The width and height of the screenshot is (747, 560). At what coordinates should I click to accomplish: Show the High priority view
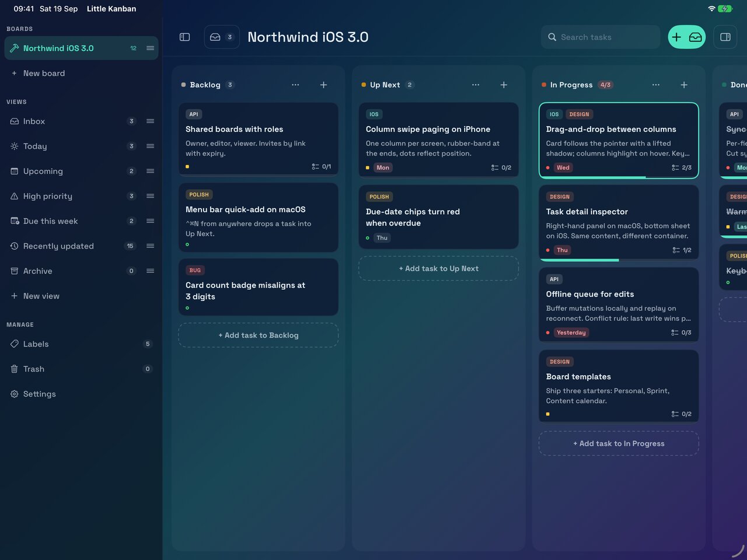tap(81, 196)
